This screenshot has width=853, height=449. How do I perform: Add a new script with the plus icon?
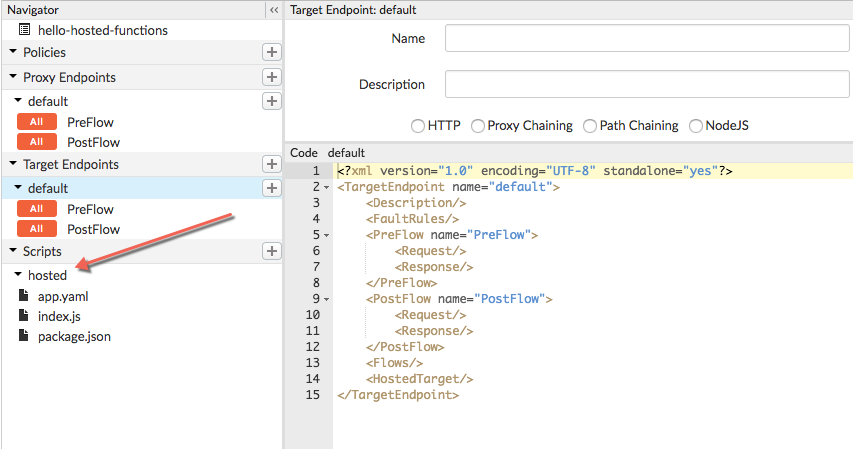[x=271, y=251]
